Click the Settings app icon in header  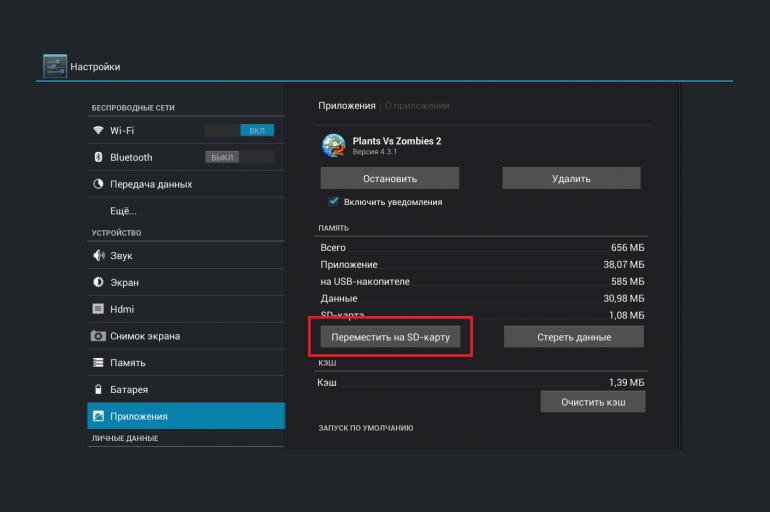55,66
